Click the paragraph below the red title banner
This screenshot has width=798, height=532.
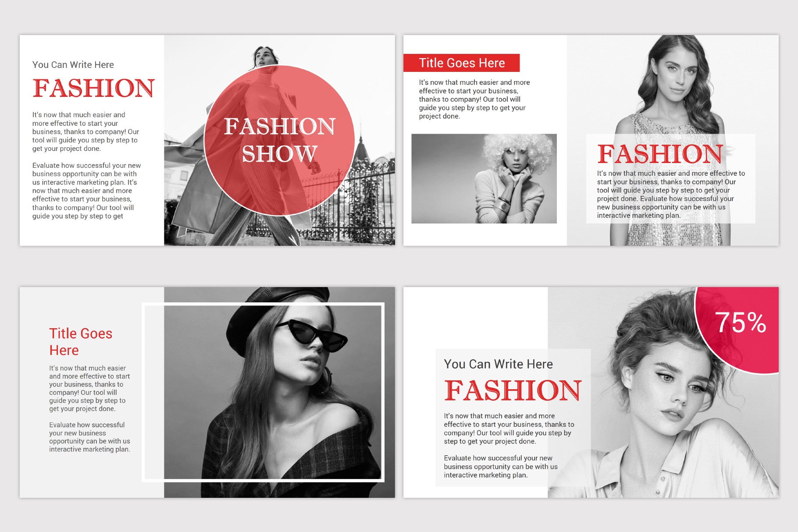click(474, 99)
